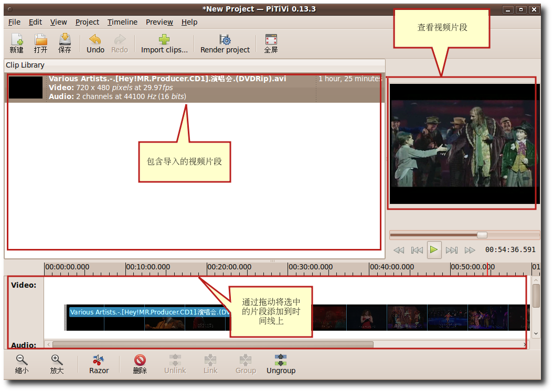Click the 00:54:36.591 timecode display
This screenshot has width=553, height=392.
click(x=511, y=249)
